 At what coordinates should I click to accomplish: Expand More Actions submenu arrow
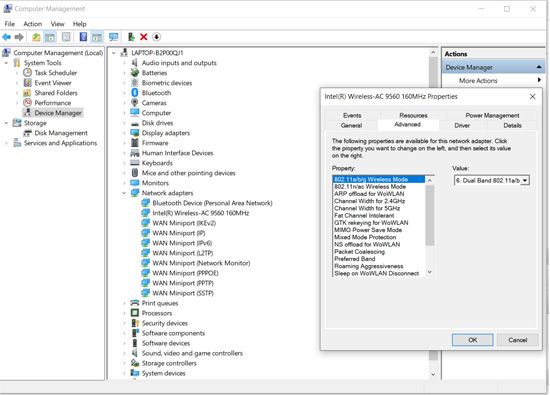(539, 80)
